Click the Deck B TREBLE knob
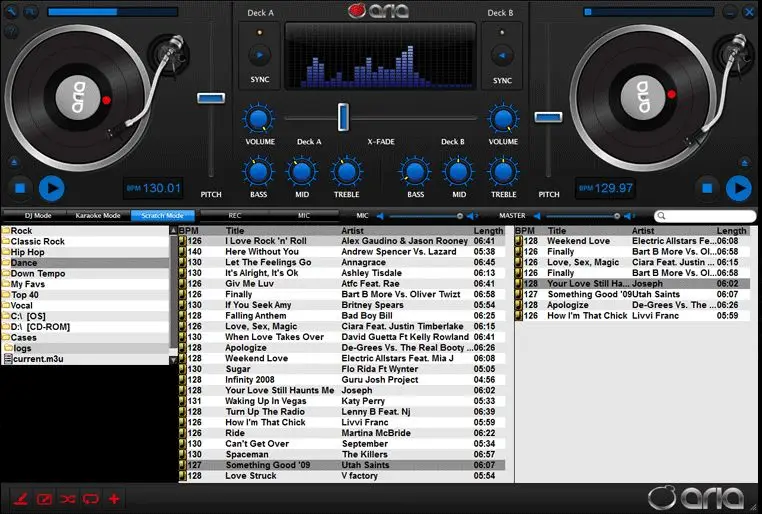The image size is (762, 514). click(503, 171)
